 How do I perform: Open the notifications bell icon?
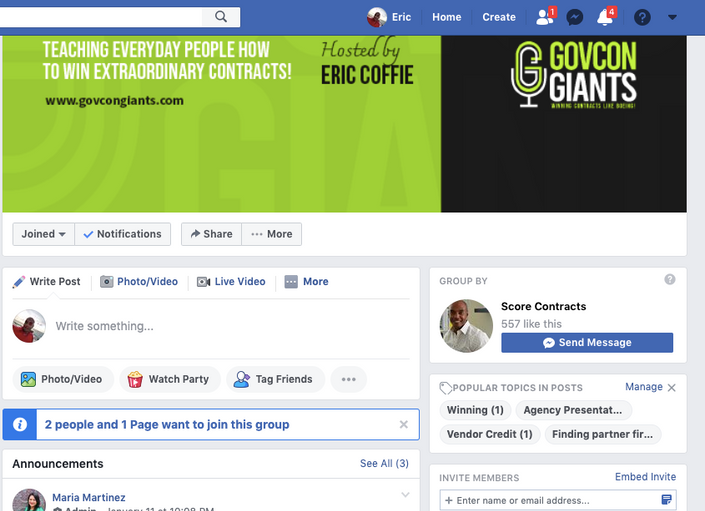click(x=605, y=17)
